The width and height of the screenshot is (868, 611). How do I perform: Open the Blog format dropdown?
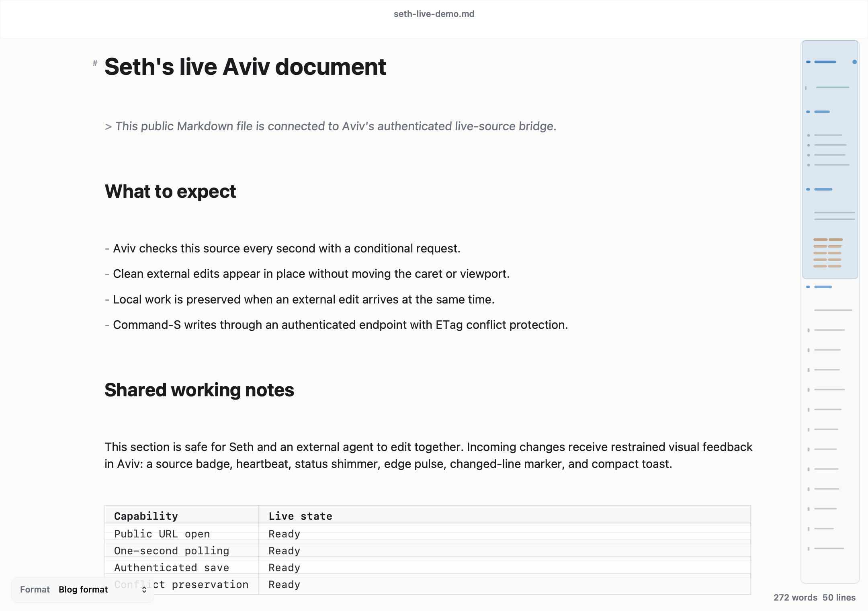[102, 590]
